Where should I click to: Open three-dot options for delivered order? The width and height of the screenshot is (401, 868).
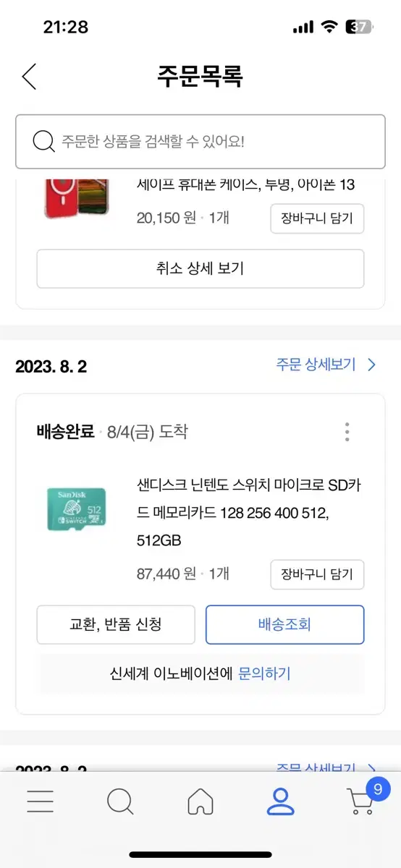coord(347,432)
